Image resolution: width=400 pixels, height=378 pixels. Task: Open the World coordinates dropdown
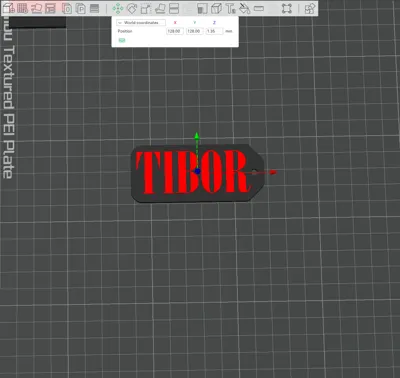tap(141, 23)
